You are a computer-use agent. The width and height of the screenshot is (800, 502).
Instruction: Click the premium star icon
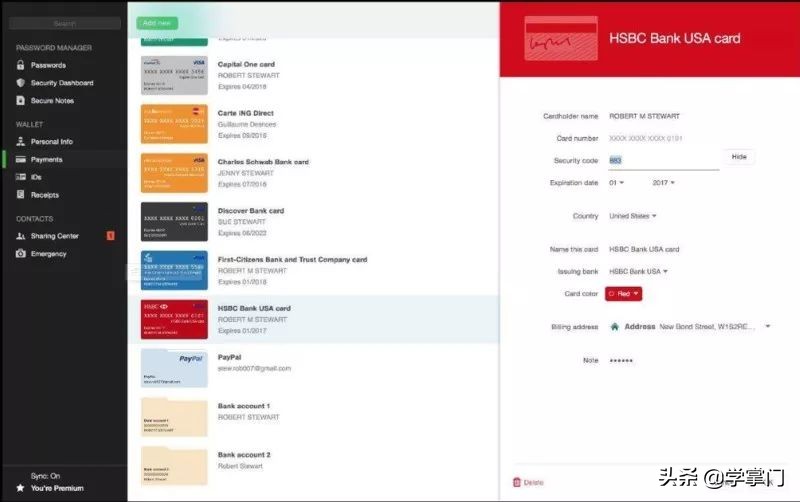[20, 488]
